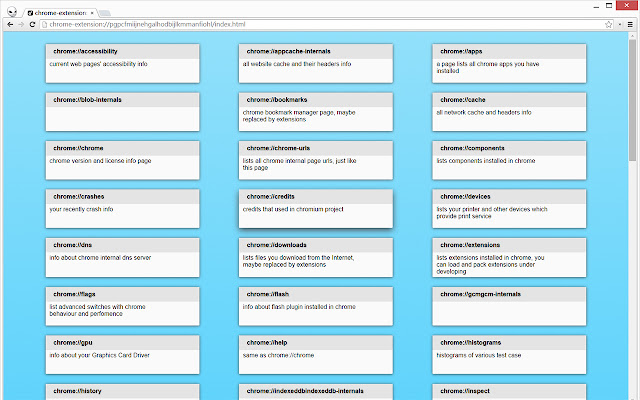
Task: Click text 'current web pages' accessibility info'
Action: (98, 64)
